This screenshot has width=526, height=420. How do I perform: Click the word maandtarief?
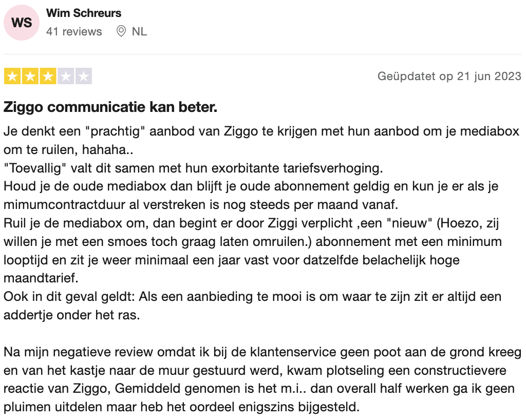41,278
